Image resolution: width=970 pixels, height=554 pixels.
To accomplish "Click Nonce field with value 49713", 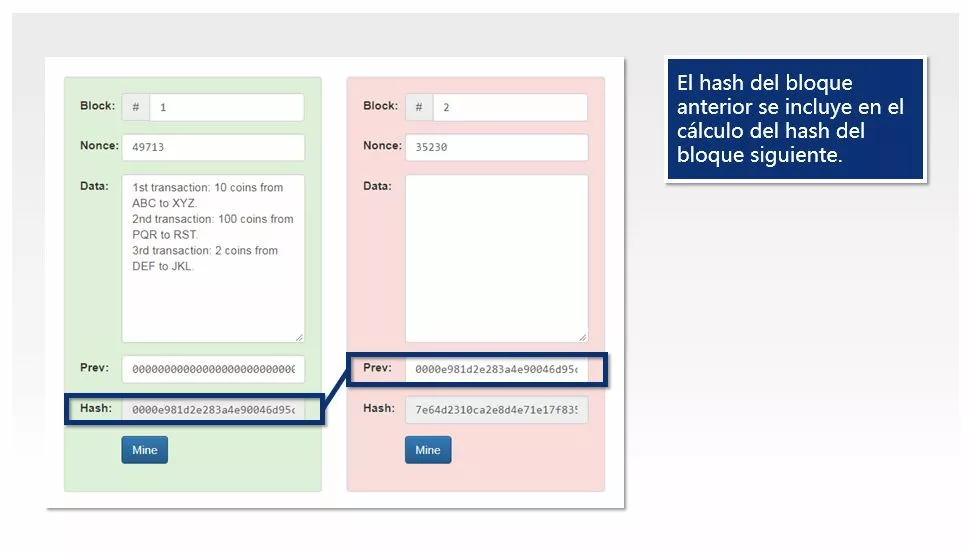I will [213, 147].
